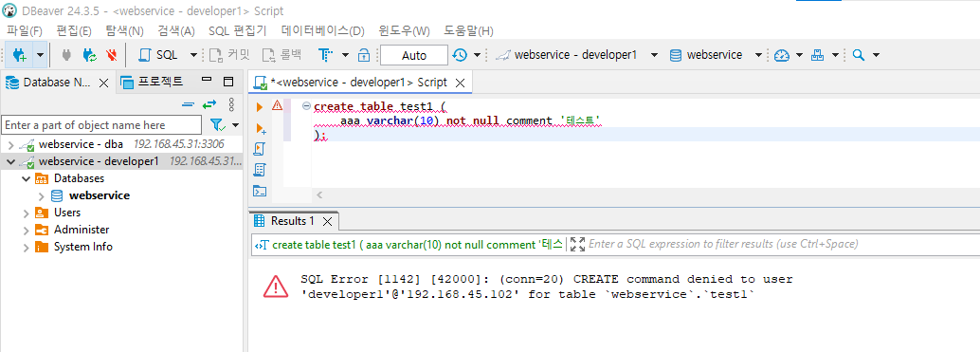Expand the Users node
This screenshot has height=352, width=980.
pos(26,213)
